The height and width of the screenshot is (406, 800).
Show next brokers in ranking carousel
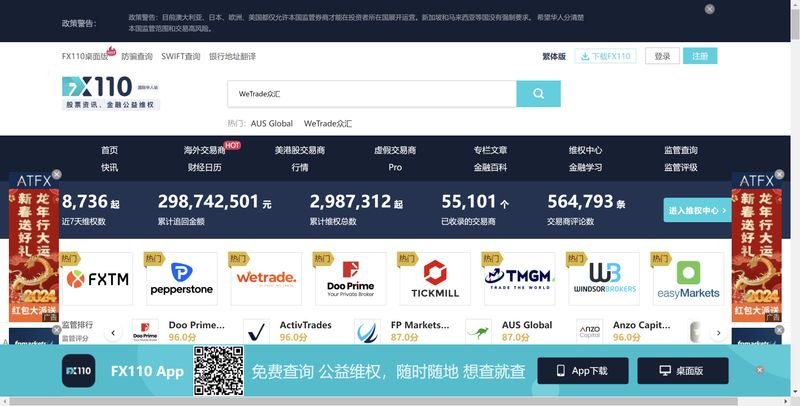(718, 333)
